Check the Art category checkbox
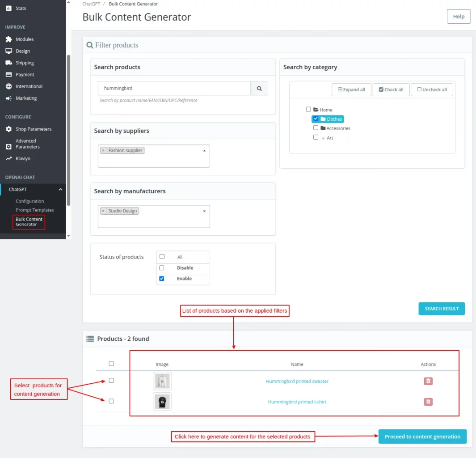 [316, 137]
